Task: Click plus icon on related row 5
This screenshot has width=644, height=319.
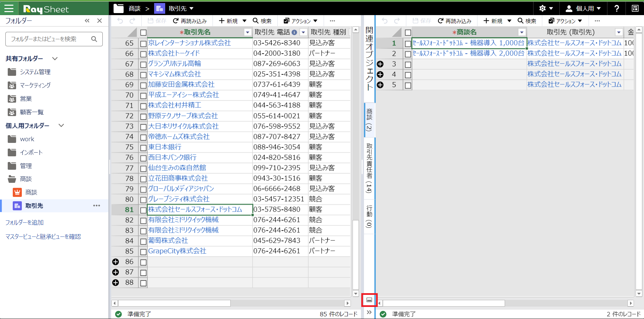Action: (380, 85)
